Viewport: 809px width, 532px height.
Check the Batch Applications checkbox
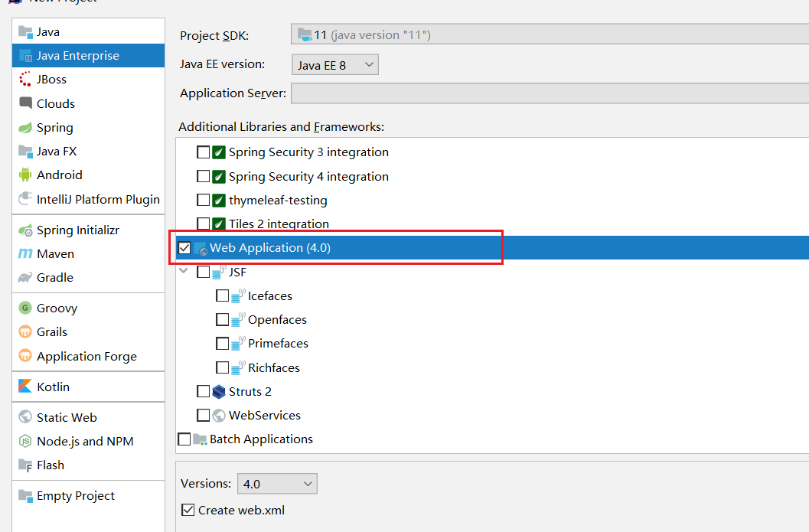[x=184, y=439]
